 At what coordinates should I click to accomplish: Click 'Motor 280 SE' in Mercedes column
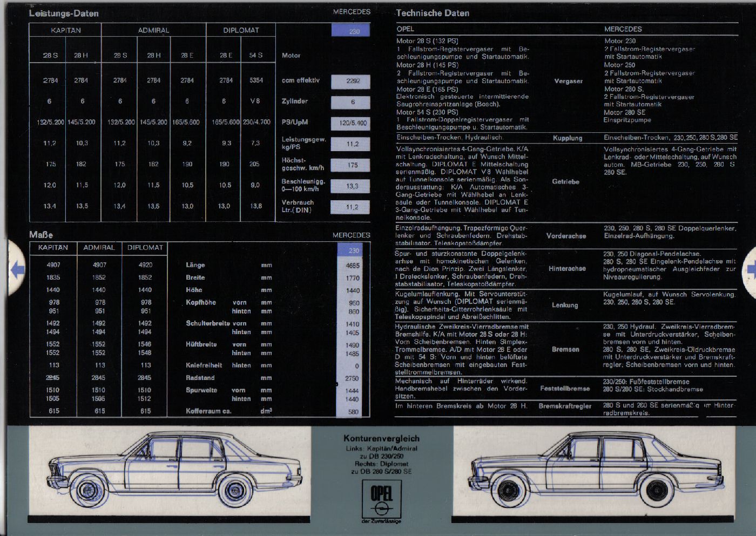click(625, 112)
